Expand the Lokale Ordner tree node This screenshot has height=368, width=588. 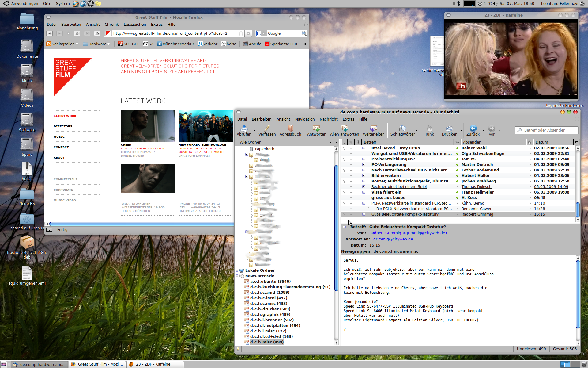pyautogui.click(x=237, y=270)
